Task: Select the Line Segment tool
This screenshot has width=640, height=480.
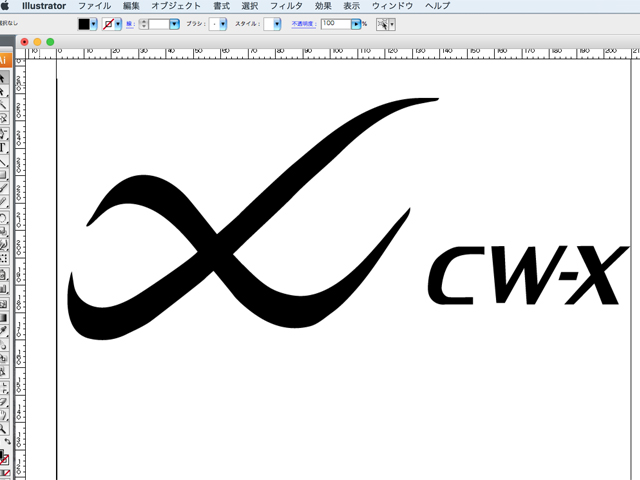Action: click(5, 161)
